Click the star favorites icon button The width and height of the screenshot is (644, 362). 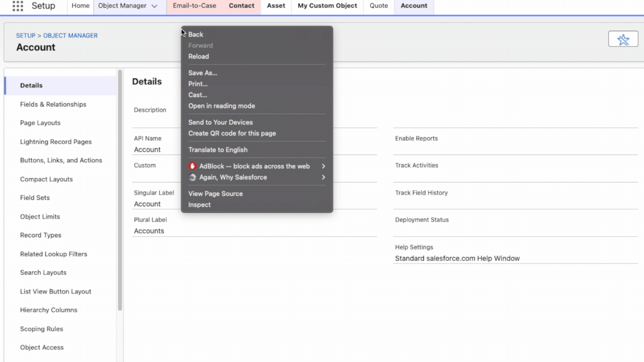(623, 39)
